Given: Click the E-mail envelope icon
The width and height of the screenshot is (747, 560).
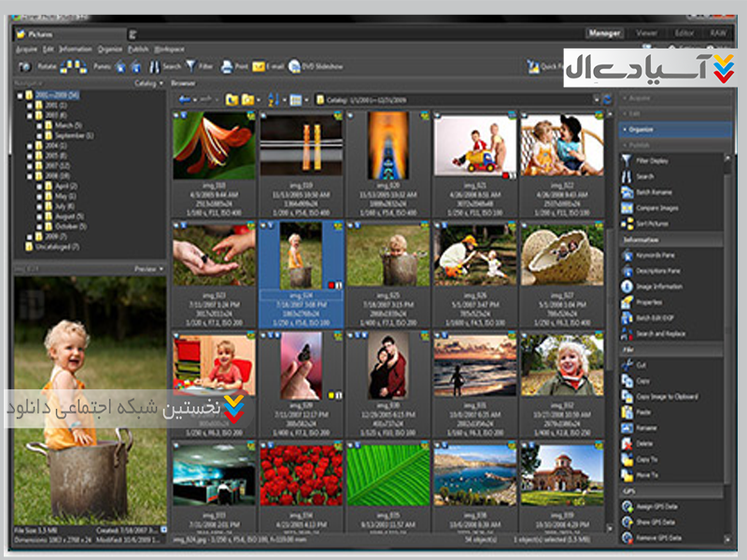Looking at the screenshot, I should (x=258, y=66).
